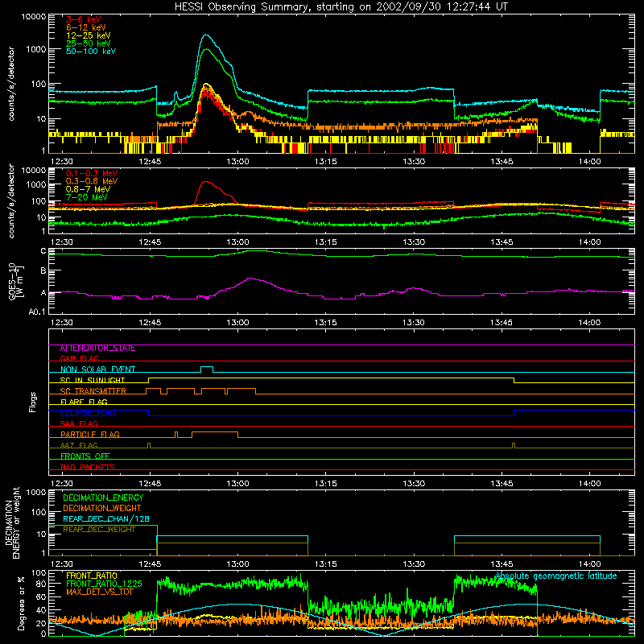The height and width of the screenshot is (644, 644).
Task: Click the 12:45 time label under the Flags panel
Action: point(150,484)
